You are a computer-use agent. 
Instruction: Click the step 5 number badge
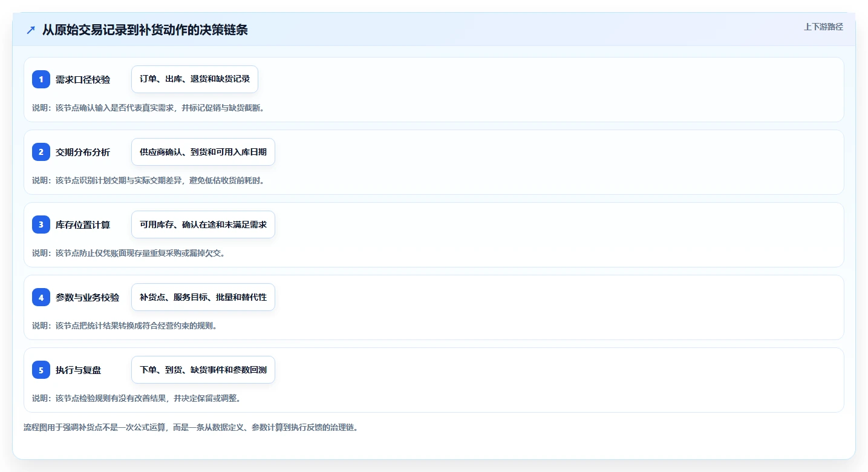pos(41,370)
